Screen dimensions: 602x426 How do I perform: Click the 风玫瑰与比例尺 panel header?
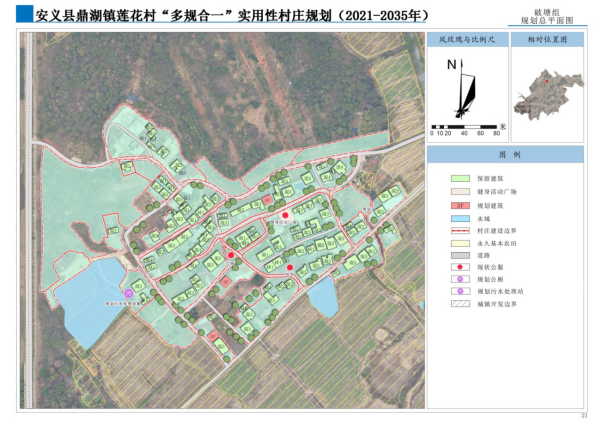[466, 40]
